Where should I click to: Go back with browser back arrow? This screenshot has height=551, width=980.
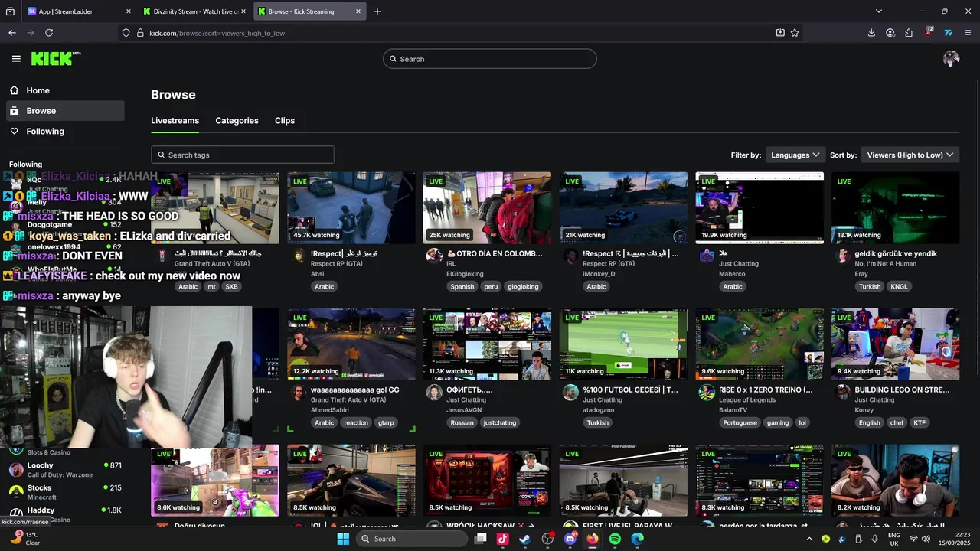click(x=12, y=33)
